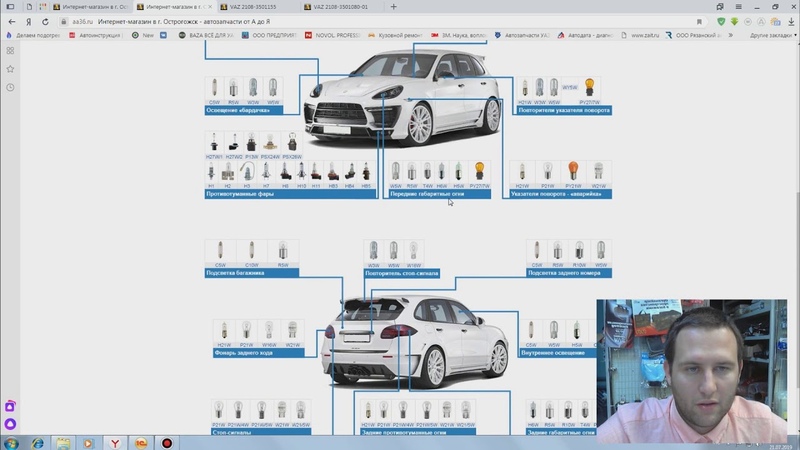Open the browser main menu
800x450 pixels.
click(738, 7)
